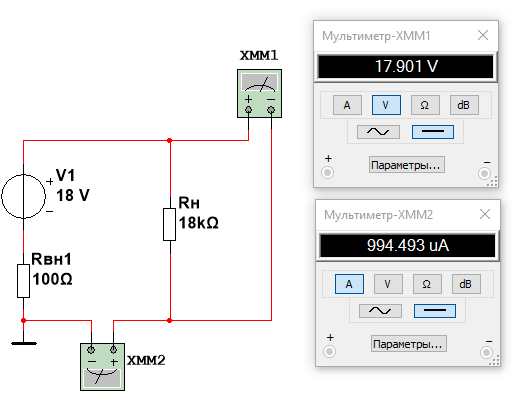
Task: Select the V1 voltage source symbol
Action: point(23,196)
